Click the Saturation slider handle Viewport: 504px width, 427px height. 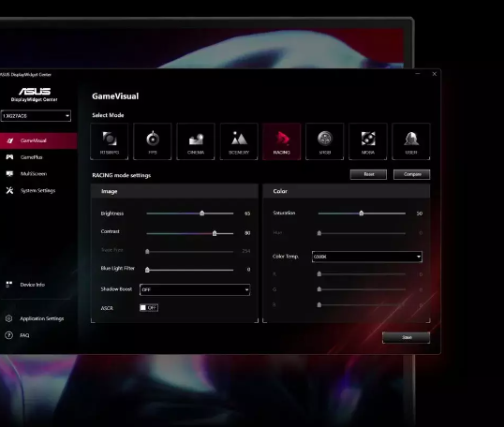(362, 213)
